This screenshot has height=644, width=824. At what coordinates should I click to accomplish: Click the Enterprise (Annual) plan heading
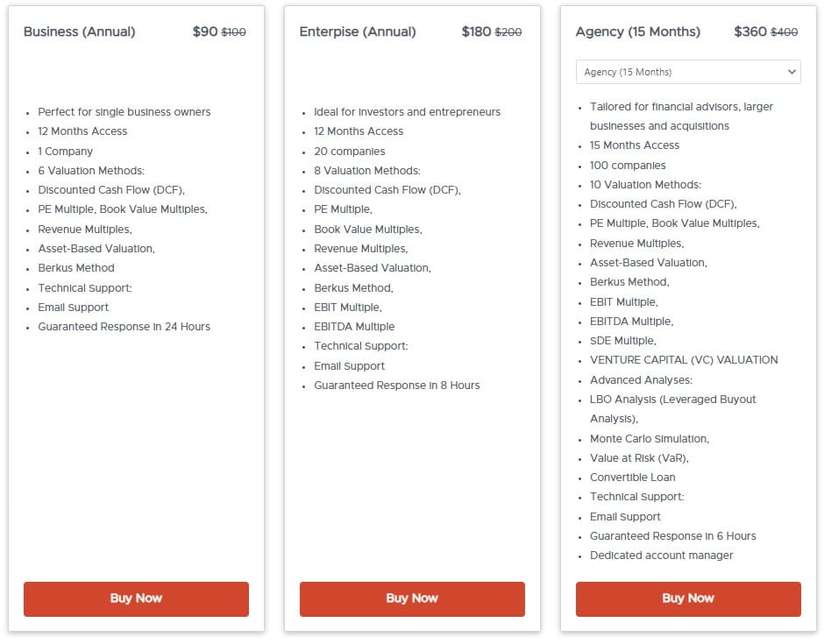point(358,32)
